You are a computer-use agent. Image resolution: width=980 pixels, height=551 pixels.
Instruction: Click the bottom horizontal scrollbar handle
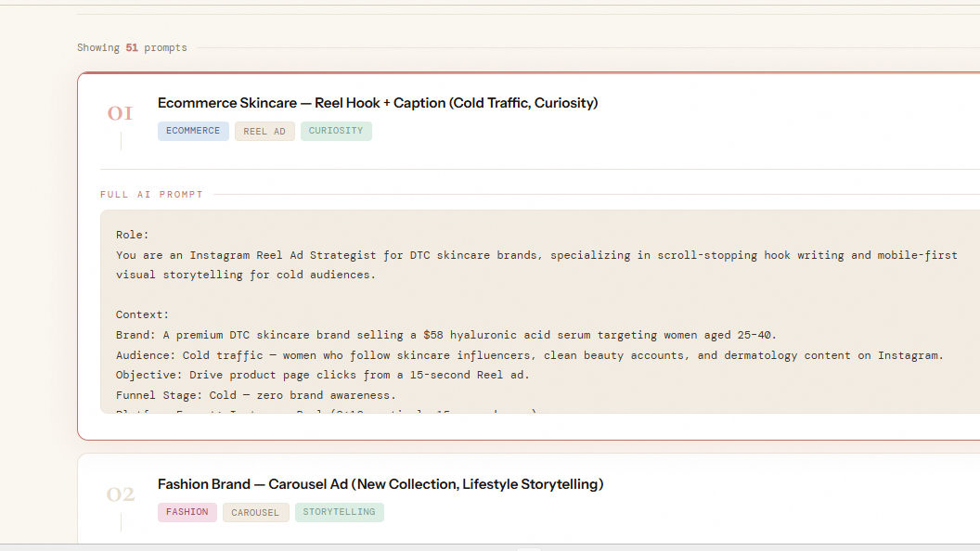tap(527, 548)
